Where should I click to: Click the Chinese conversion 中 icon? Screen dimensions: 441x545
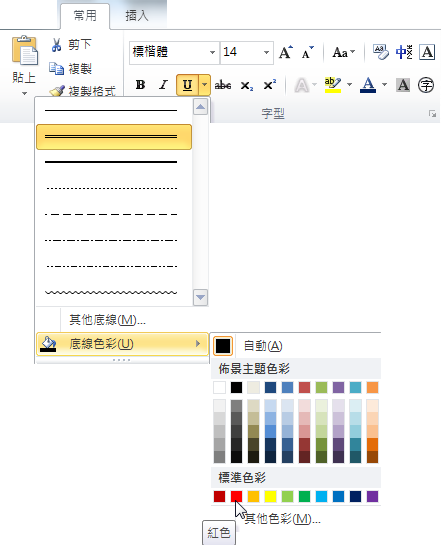coord(404,52)
